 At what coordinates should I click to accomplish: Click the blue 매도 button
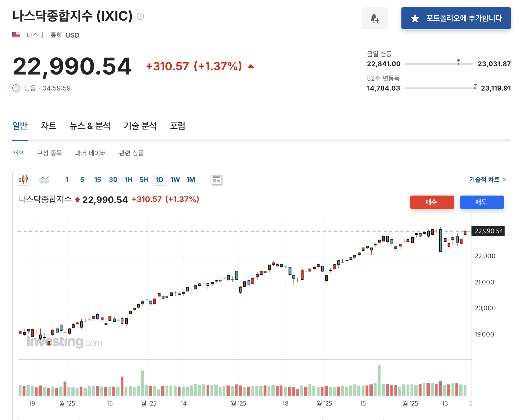(x=482, y=202)
